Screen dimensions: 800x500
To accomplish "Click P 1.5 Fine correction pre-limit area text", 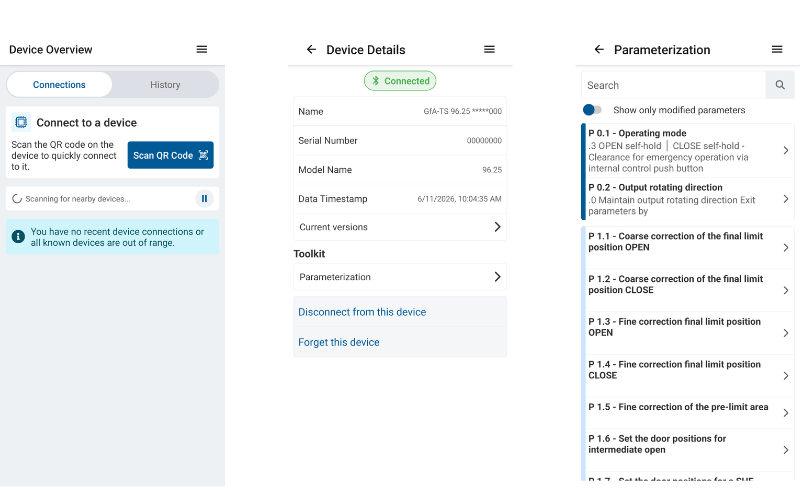I will click(678, 407).
